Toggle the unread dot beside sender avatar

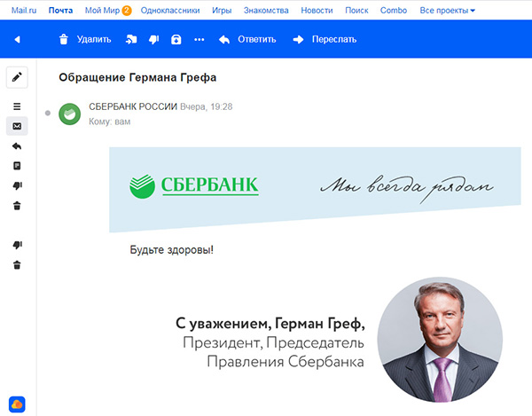click(48, 113)
